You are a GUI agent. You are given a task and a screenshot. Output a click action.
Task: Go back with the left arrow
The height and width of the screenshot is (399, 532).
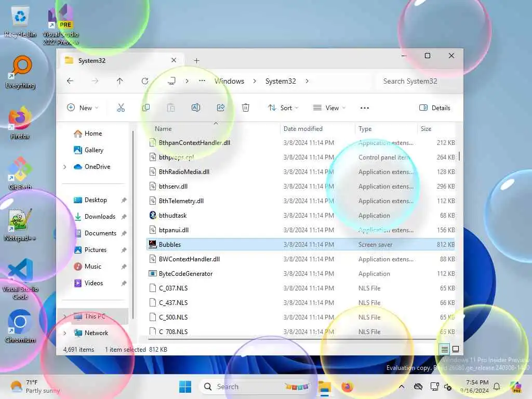(70, 81)
